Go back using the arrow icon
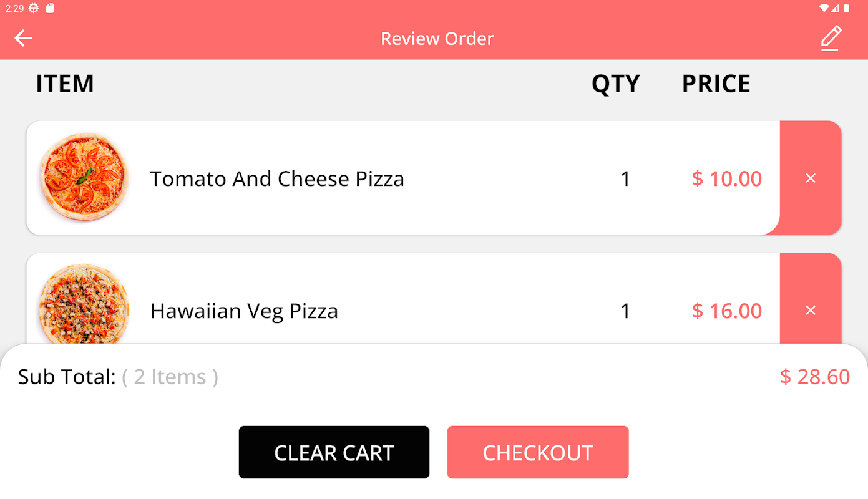Viewport: 868px width, 499px height. [x=23, y=38]
